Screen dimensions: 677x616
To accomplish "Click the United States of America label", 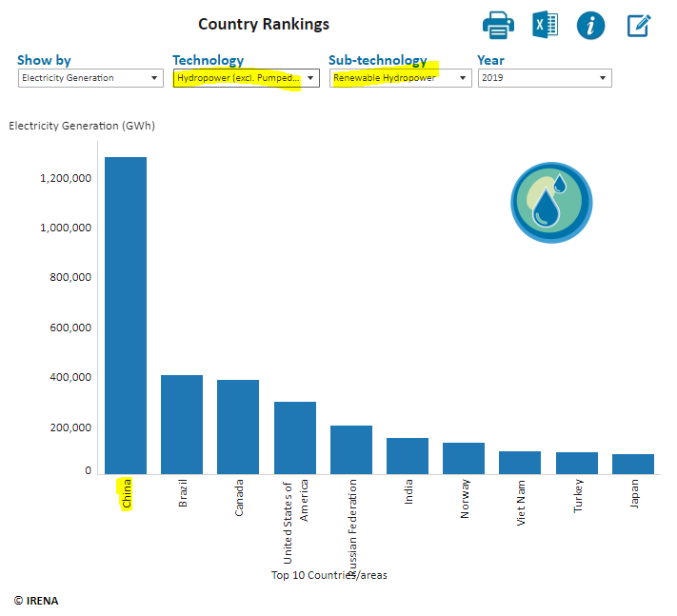I will 296,522.
